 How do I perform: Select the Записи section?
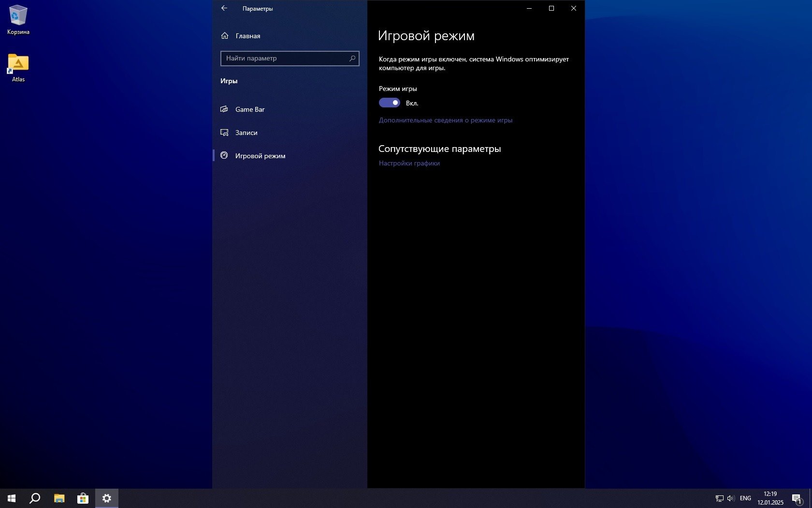246,133
